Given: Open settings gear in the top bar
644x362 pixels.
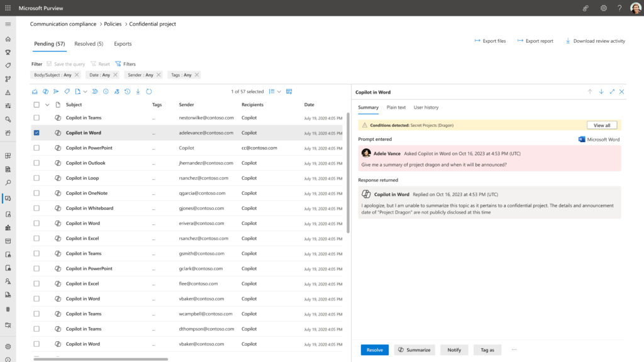Looking at the screenshot, I should pyautogui.click(x=602, y=8).
